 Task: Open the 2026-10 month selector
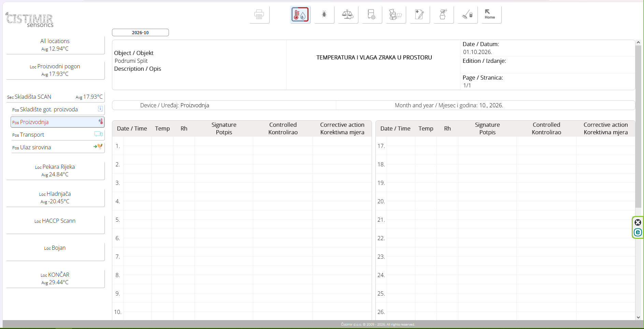coord(140,32)
